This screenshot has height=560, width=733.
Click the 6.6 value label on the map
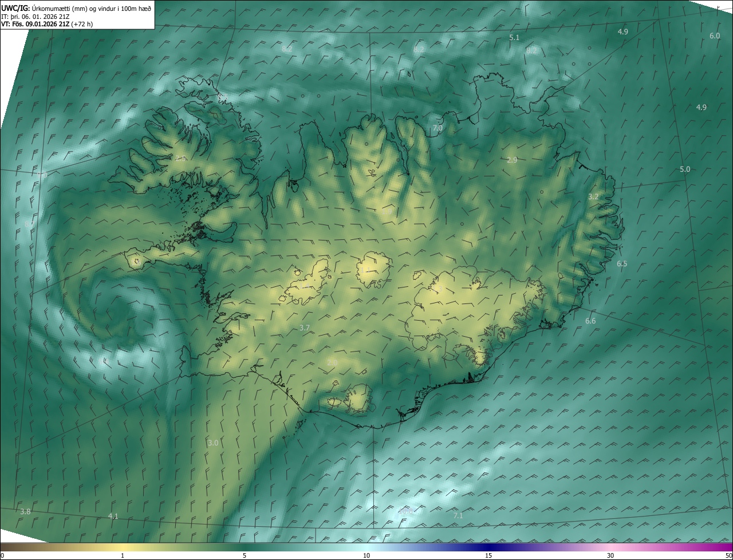pyautogui.click(x=590, y=321)
